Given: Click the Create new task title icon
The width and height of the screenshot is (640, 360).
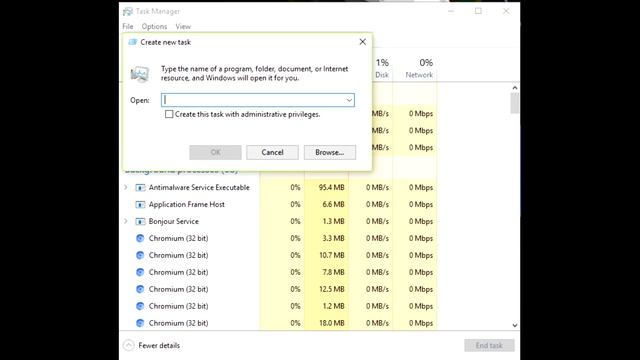Looking at the screenshot, I should point(133,42).
